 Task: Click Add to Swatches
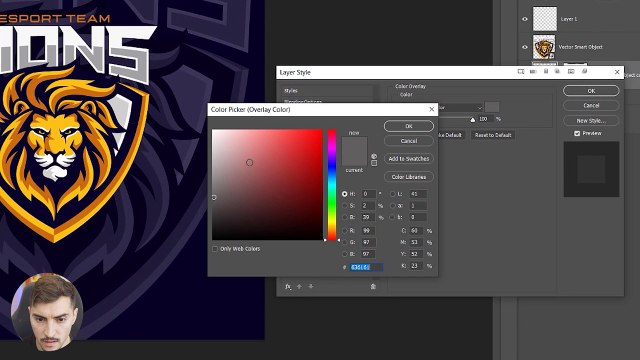409,158
